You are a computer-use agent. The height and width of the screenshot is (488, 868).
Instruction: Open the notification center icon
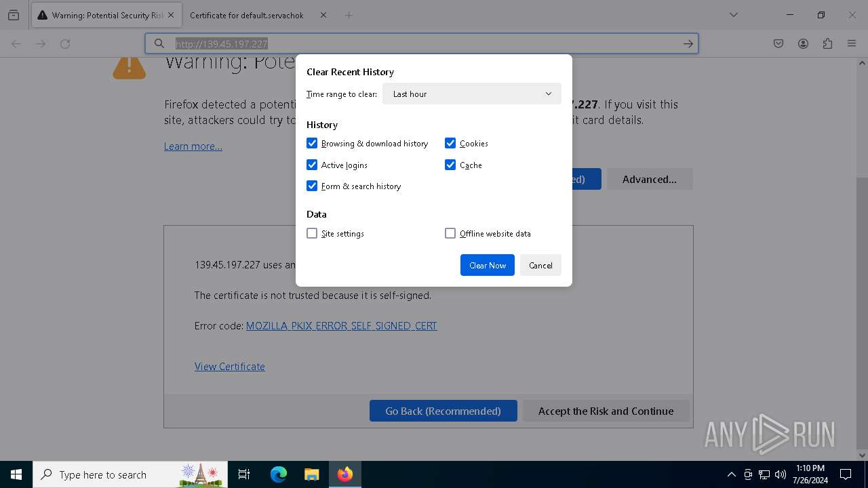pos(846,474)
